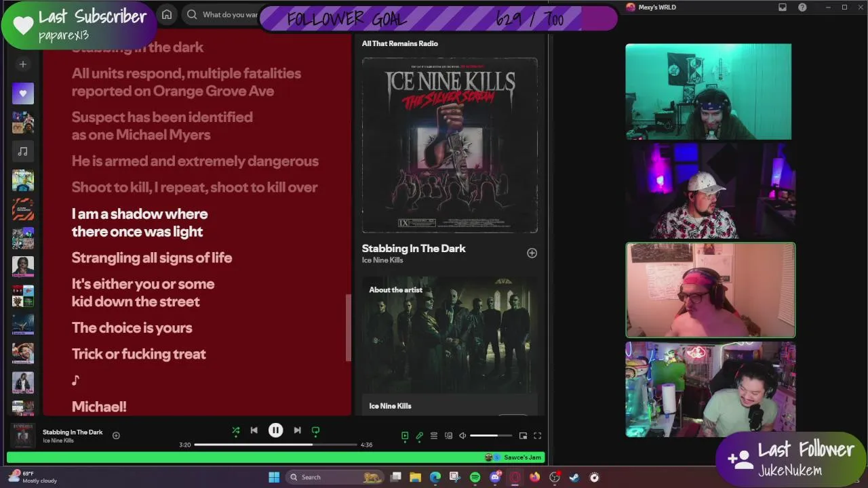This screenshot has height=488, width=868.
Task: Toggle repeat mode in the player
Action: pyautogui.click(x=315, y=430)
